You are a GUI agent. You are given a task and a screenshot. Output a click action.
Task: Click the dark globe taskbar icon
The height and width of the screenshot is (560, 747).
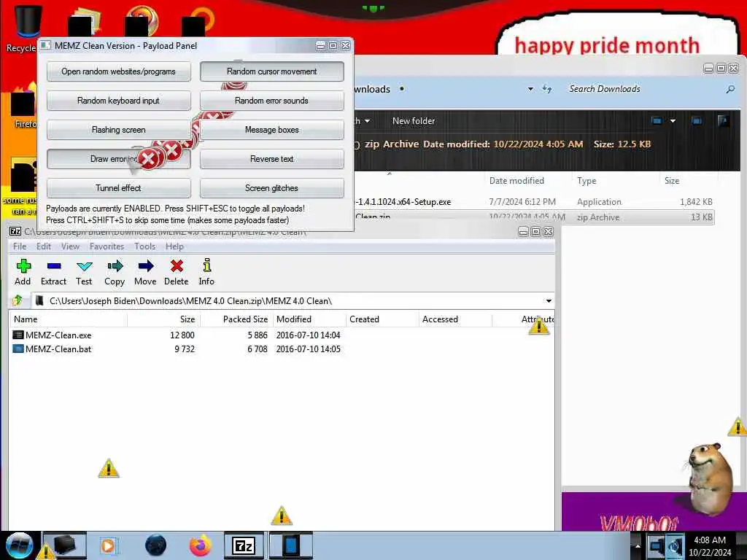point(156,545)
